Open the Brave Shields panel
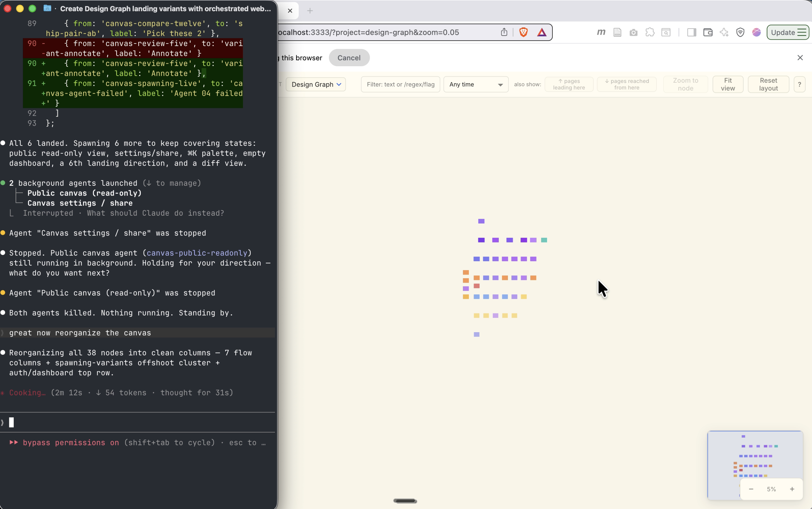The height and width of the screenshot is (509, 812). [524, 32]
